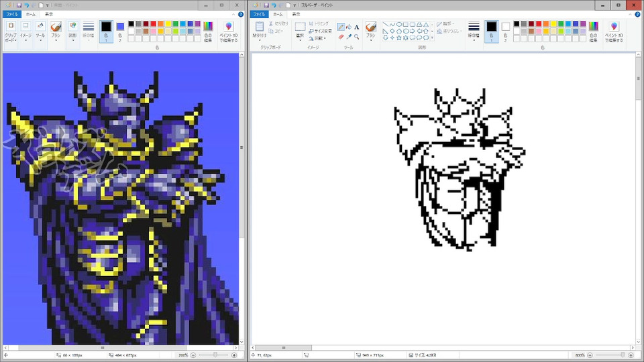Viewport: 644px width, 362px height.
Task: Click Undo icon in right window title bar
Action: click(x=274, y=5)
